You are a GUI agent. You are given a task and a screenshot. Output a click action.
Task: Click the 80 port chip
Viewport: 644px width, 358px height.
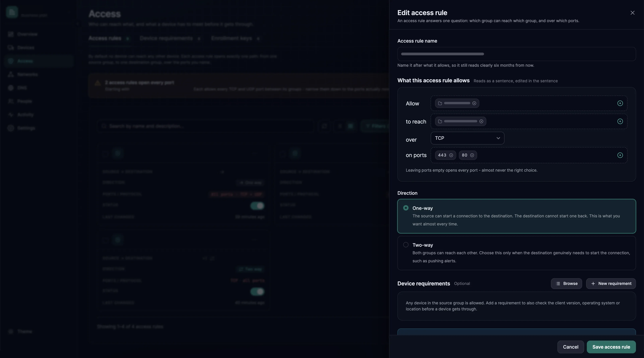click(468, 155)
